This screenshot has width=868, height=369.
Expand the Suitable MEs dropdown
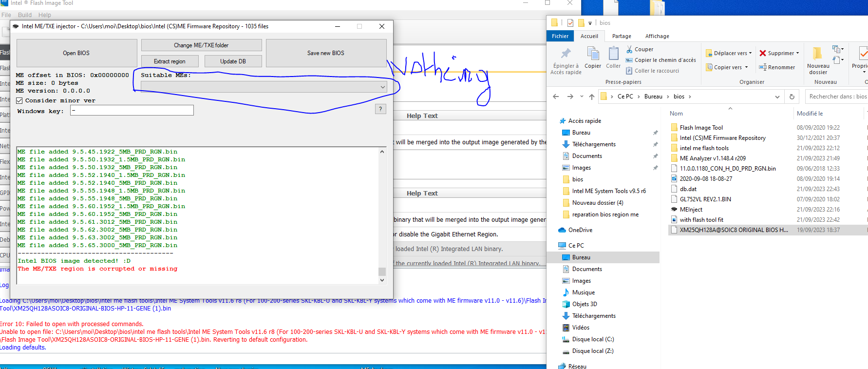(x=382, y=87)
